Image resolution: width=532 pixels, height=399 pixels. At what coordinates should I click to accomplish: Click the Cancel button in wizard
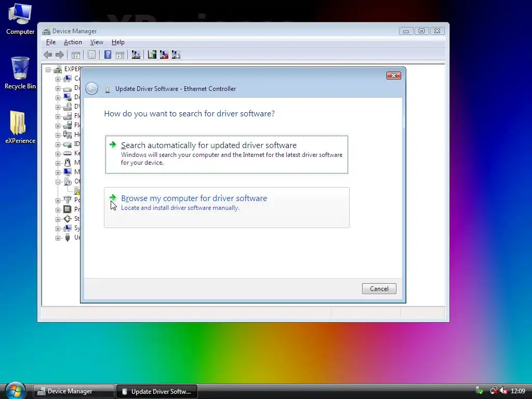(x=379, y=288)
